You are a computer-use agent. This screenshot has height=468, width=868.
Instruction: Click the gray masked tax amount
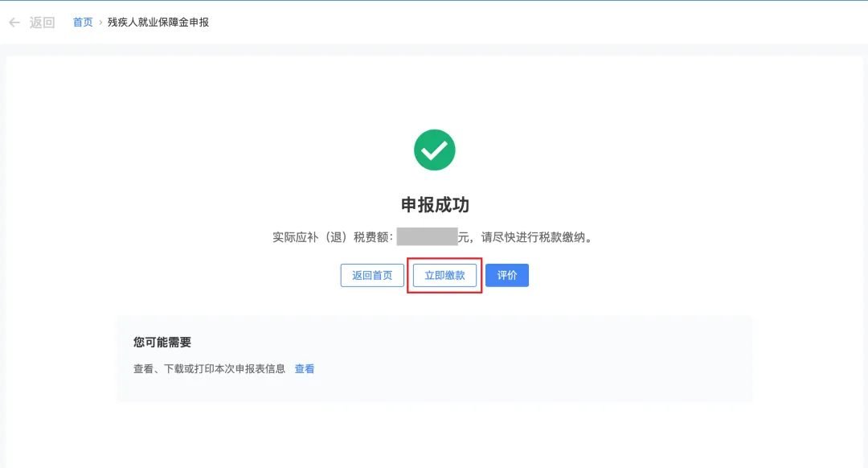click(x=427, y=237)
